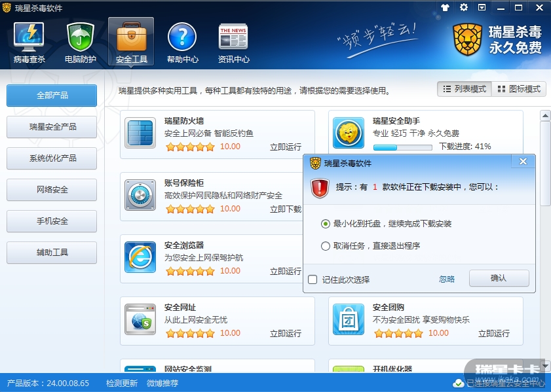This screenshot has width=551, height=392.
Task: Click the 10.00 score of 账号保险柜
Action: click(x=230, y=209)
